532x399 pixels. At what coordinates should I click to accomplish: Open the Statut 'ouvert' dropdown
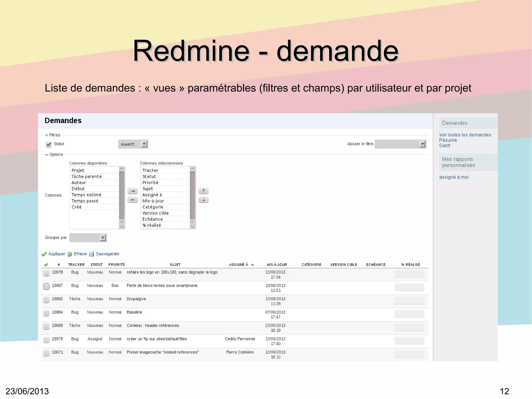133,144
